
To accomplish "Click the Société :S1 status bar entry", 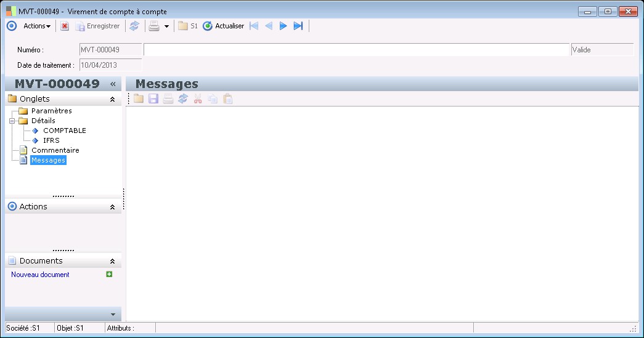I will [30, 328].
